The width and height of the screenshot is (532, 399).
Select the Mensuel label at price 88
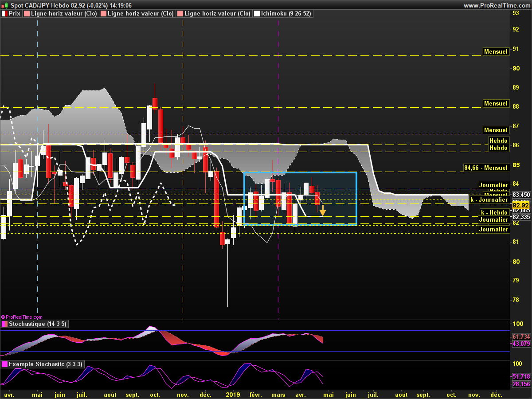point(496,103)
